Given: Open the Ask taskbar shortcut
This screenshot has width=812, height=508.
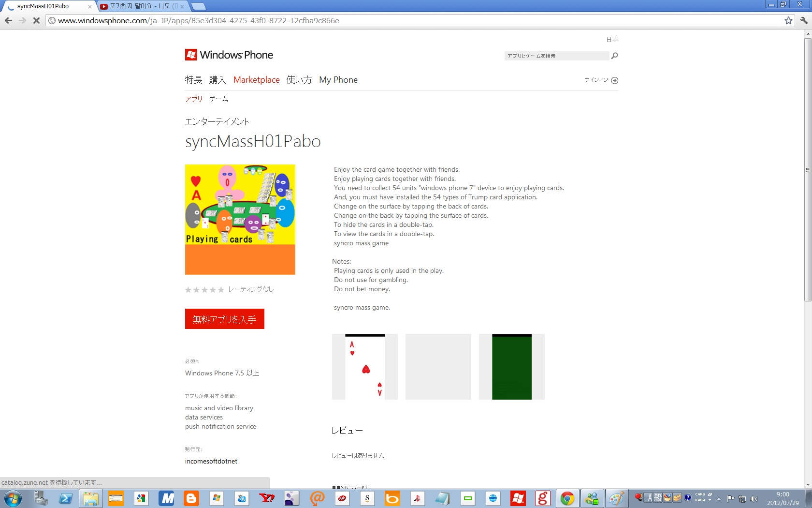Looking at the screenshot, I should point(342,498).
